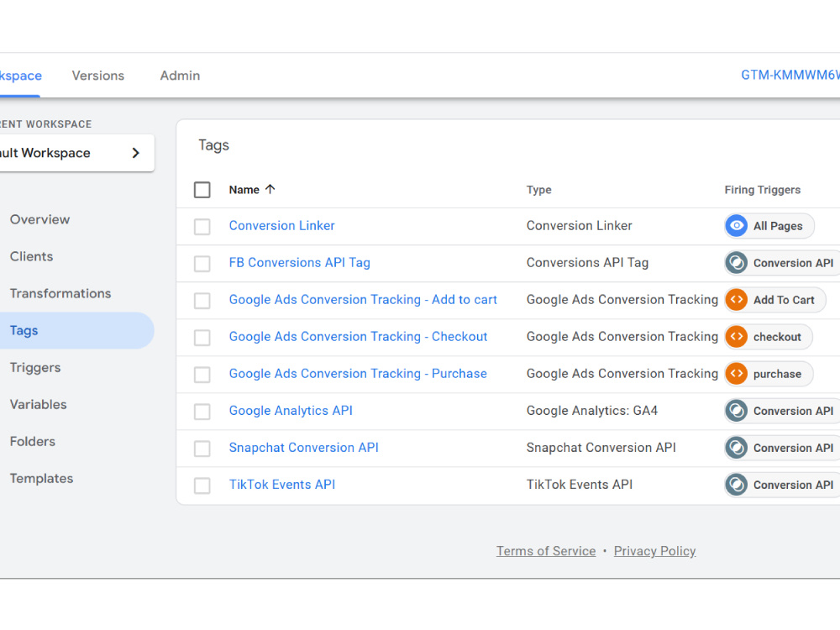This screenshot has width=840, height=630.
Task: Click the Conversions API Tag type cell
Action: (587, 262)
